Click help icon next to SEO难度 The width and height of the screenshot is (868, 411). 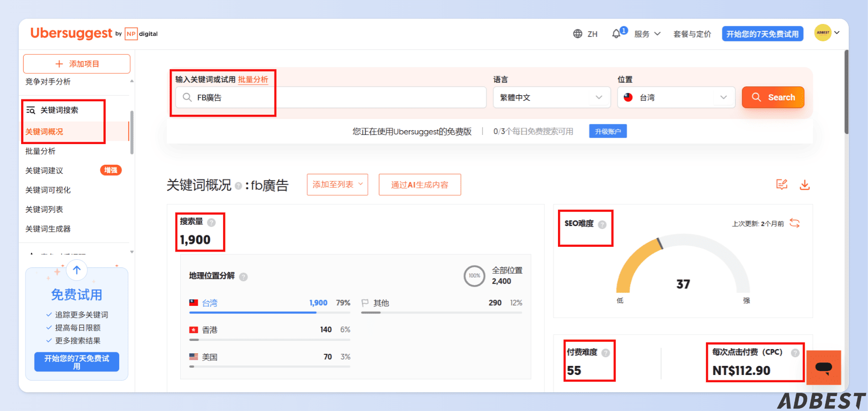[x=602, y=224]
